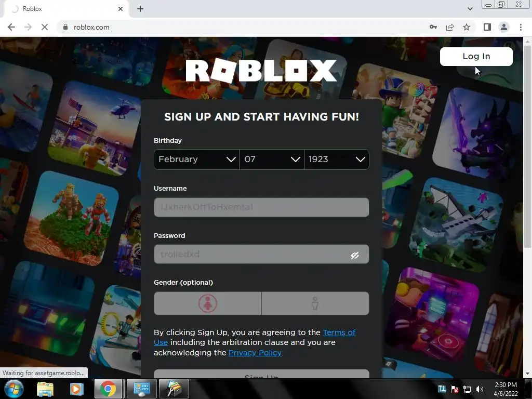Bookmark this page with the star
Viewport: 532px width, 399px height.
point(467,27)
